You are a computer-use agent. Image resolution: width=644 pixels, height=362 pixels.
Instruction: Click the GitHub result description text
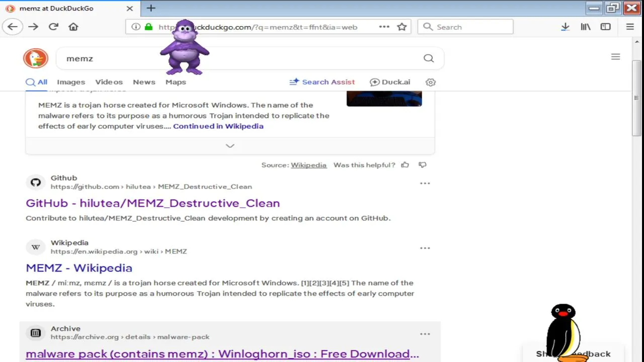pyautogui.click(x=208, y=218)
